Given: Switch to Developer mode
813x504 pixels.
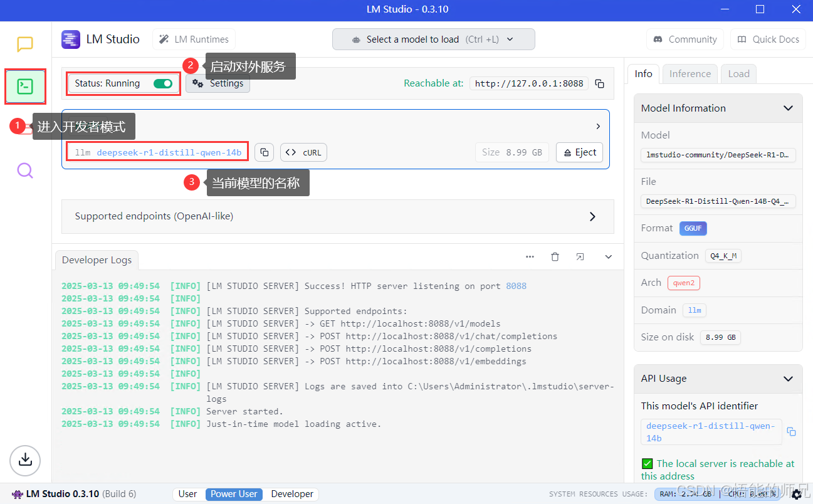Looking at the screenshot, I should tap(292, 494).
